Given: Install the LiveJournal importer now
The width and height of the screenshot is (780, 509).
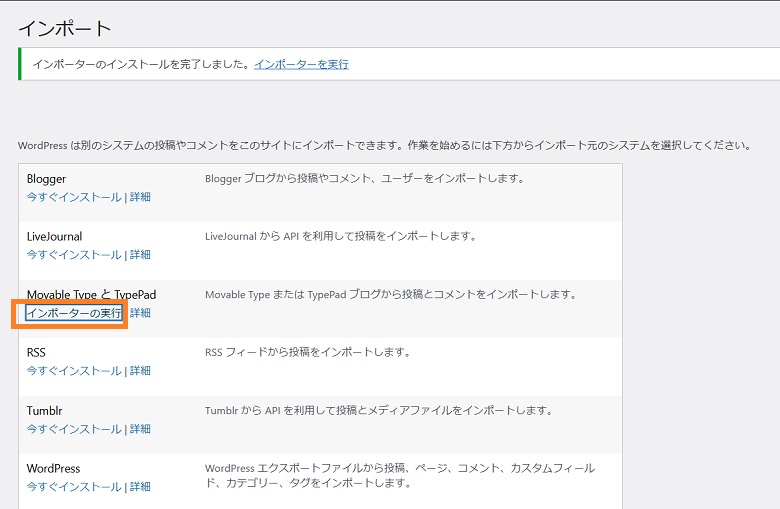Looking at the screenshot, I should click(x=74, y=255).
